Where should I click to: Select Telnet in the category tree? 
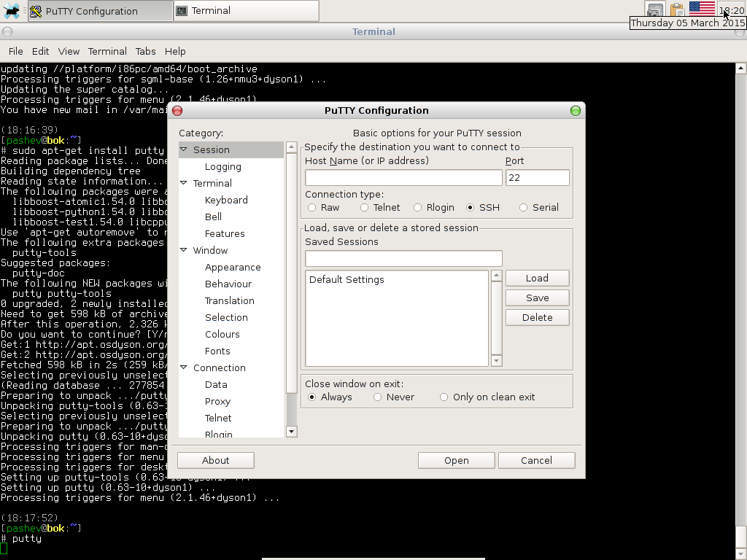coord(218,418)
